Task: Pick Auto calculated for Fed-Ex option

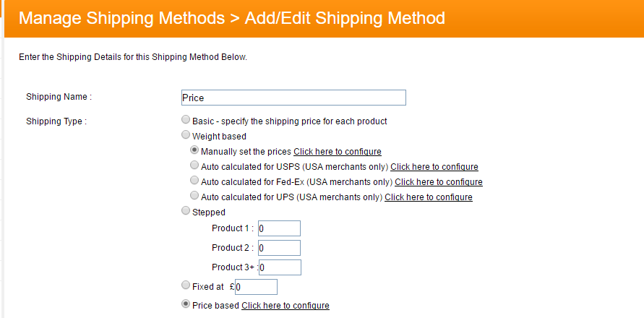Action: coord(194,181)
